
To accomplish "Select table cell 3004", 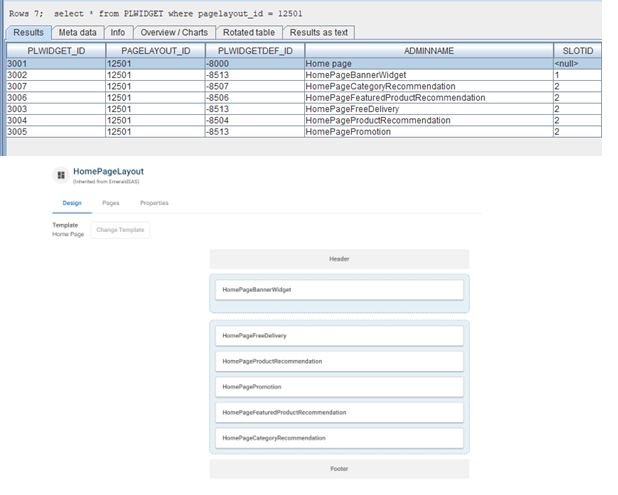I will (56, 121).
